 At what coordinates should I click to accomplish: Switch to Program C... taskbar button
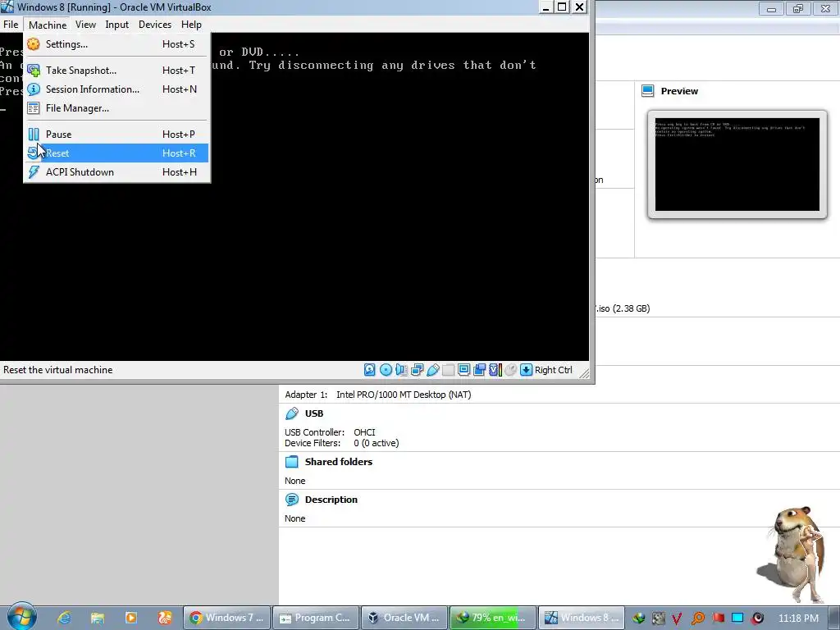click(316, 618)
